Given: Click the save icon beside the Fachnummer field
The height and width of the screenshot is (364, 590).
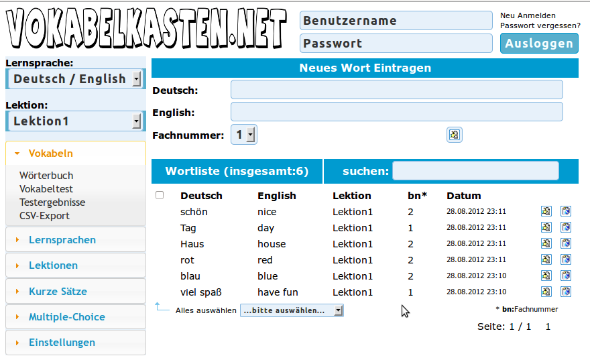Looking at the screenshot, I should tap(455, 135).
